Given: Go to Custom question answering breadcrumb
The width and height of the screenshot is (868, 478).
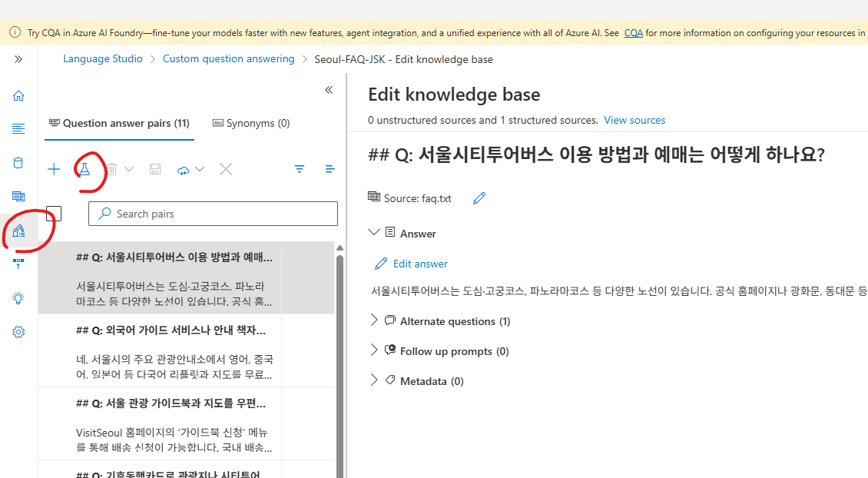Looking at the screenshot, I should [229, 58].
